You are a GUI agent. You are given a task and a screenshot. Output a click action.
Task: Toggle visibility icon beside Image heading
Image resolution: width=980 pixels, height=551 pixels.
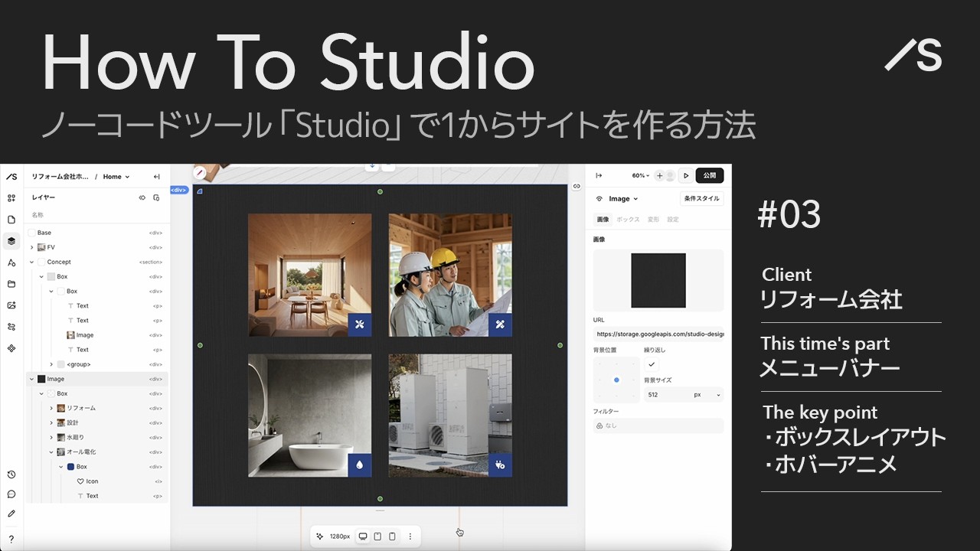pos(599,199)
